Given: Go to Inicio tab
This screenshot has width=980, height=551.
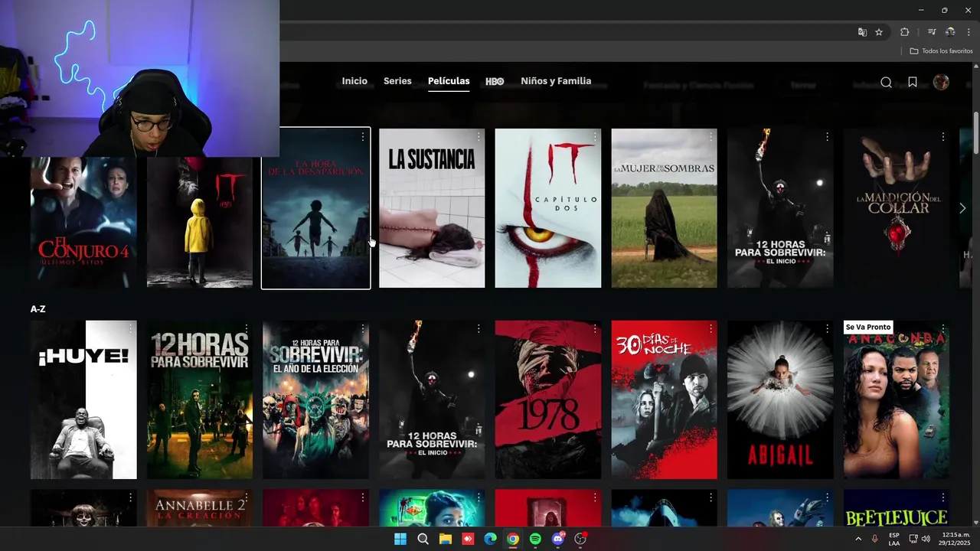Looking at the screenshot, I should [x=354, y=81].
